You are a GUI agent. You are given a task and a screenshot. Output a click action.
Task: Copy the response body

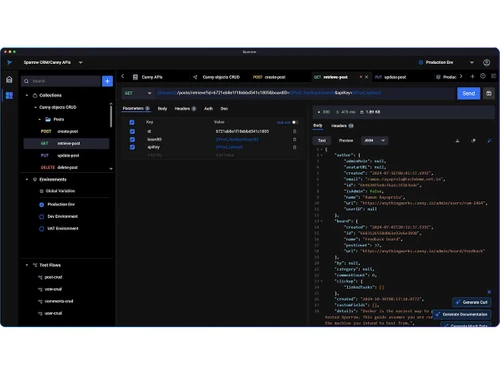pyautogui.click(x=473, y=141)
